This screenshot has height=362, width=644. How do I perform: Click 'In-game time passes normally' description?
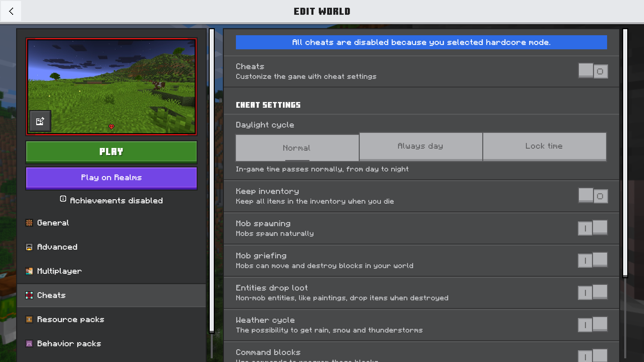point(322,169)
